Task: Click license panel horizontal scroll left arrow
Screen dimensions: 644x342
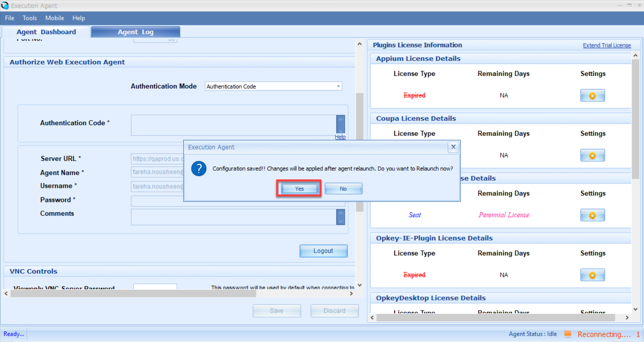Action: pos(372,318)
